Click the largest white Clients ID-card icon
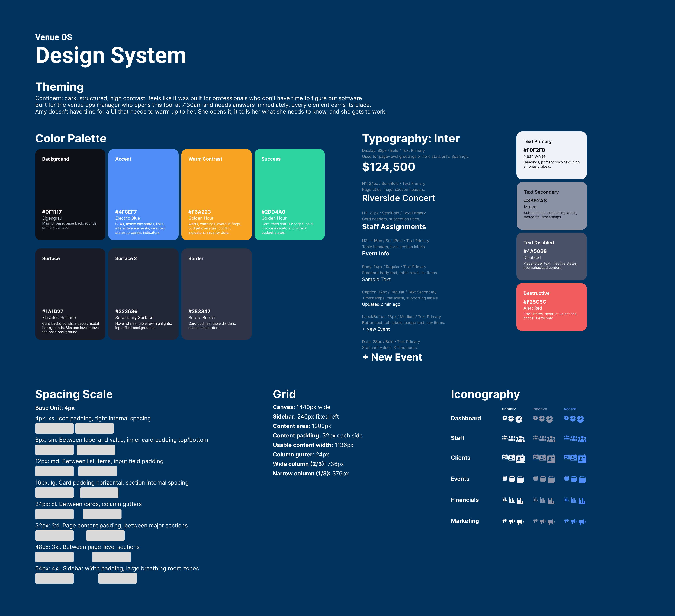Image resolution: width=675 pixels, height=616 pixels. pos(520,458)
